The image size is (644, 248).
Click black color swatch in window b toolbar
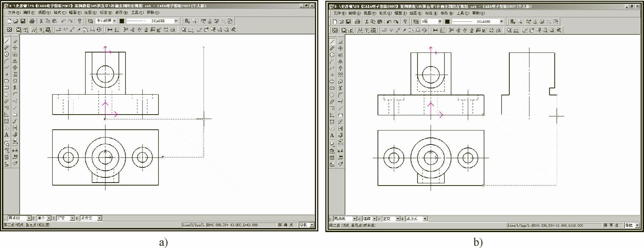(447, 21)
